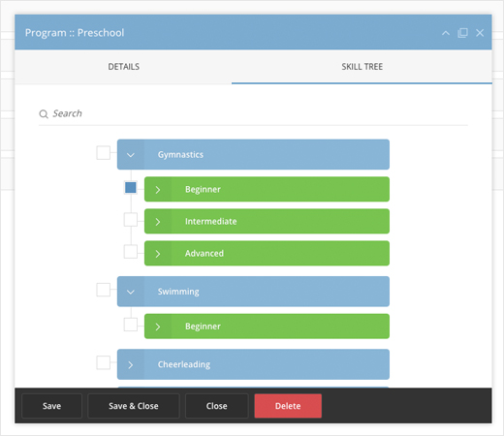Screen dimensions: 504x436
Task: Expand the Intermediate level arrow
Action: coord(158,222)
